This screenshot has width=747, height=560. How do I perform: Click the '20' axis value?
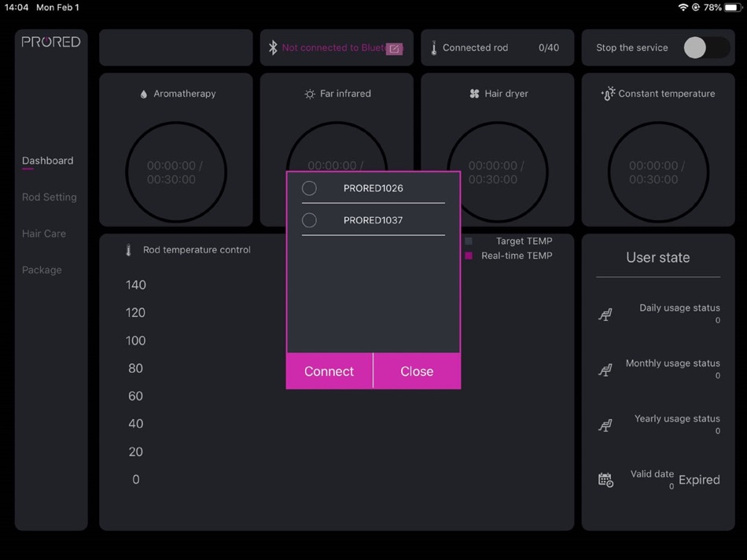(x=136, y=451)
